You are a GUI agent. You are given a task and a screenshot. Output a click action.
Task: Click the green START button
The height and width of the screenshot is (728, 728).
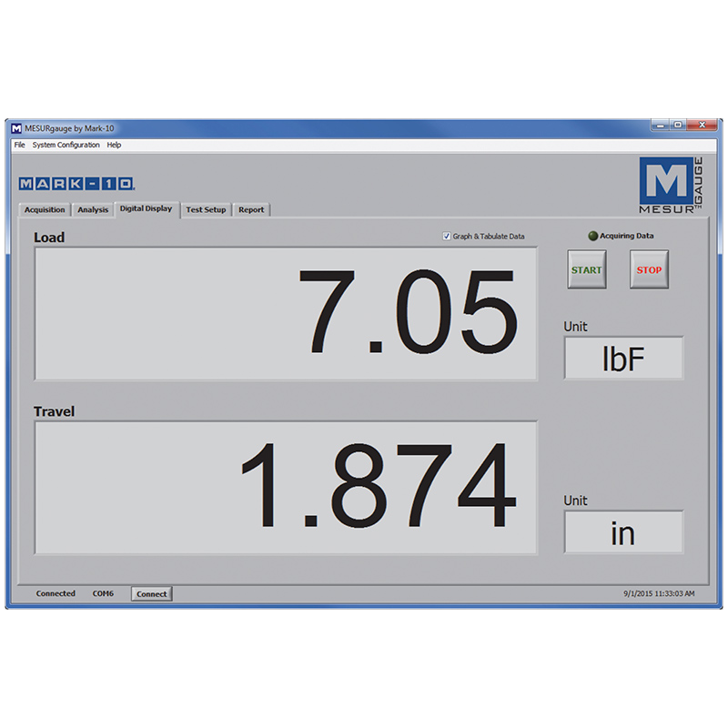[x=587, y=269]
